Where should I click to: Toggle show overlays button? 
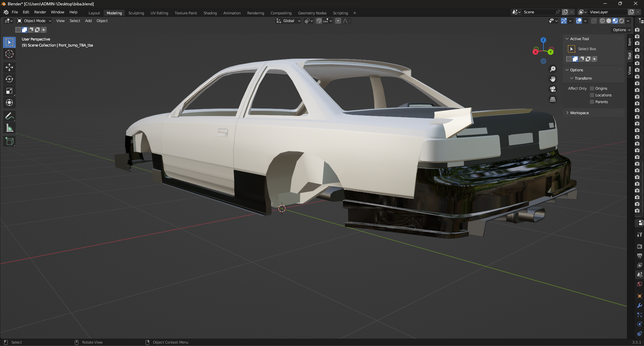[579, 21]
